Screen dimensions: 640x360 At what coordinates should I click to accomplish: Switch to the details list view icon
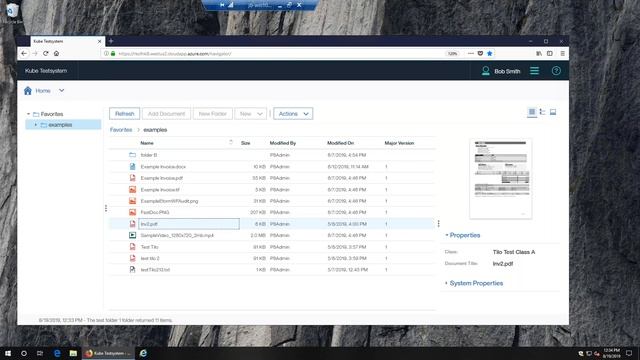tap(532, 112)
